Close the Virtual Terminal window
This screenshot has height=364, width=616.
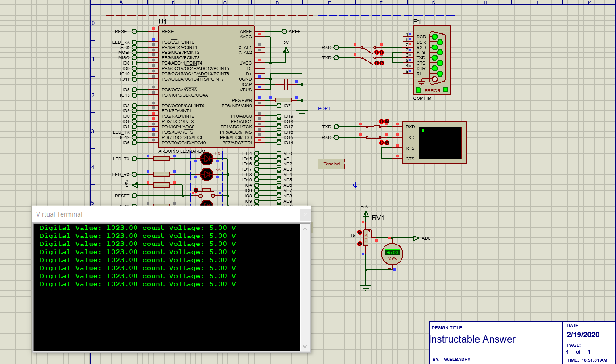tap(305, 215)
